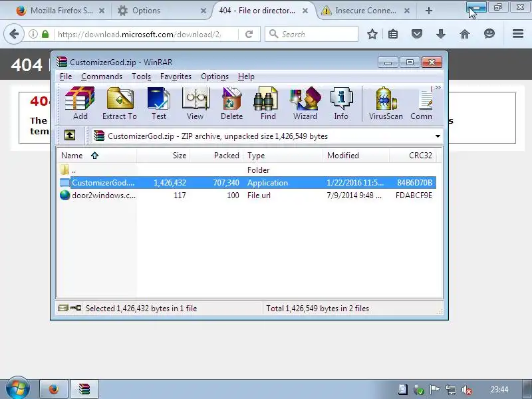The width and height of the screenshot is (532, 399).
Task: Click the network tray icon
Action: pyautogui.click(x=451, y=390)
